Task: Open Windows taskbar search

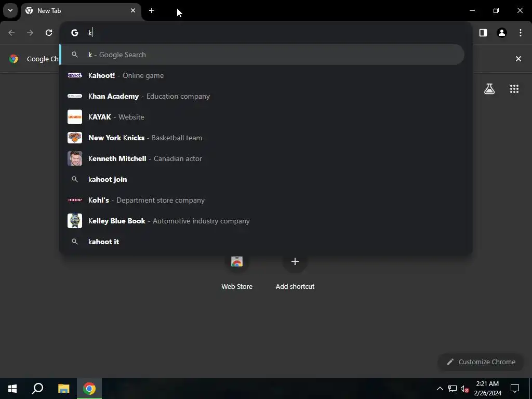Action: click(x=37, y=389)
